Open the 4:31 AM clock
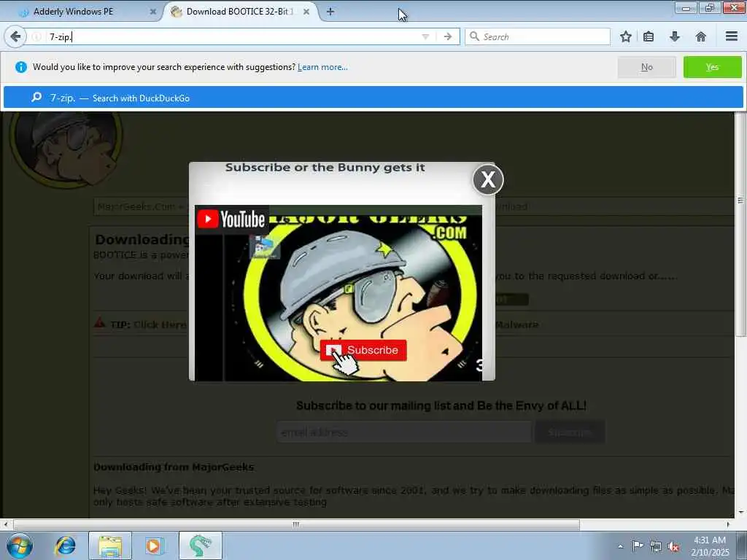 pyautogui.click(x=710, y=545)
